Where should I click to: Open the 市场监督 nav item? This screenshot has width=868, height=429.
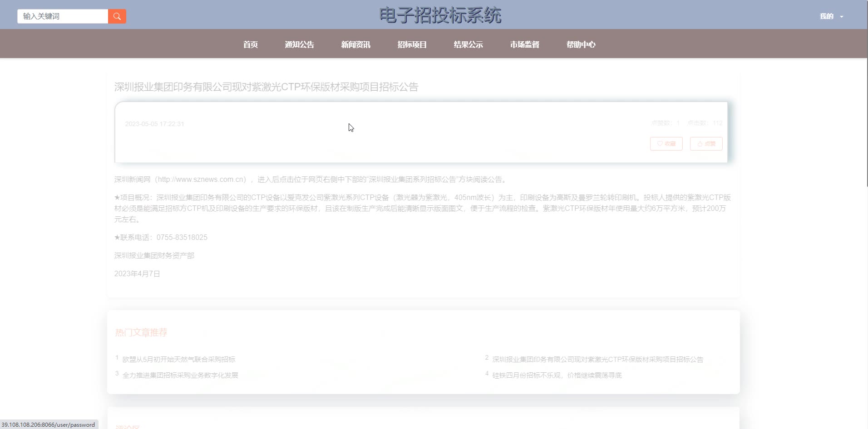click(x=525, y=44)
